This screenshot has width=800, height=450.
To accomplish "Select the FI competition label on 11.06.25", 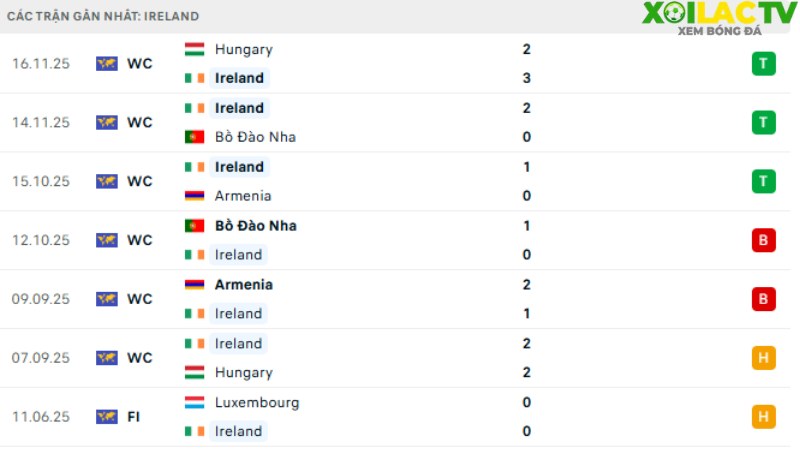I will (134, 417).
